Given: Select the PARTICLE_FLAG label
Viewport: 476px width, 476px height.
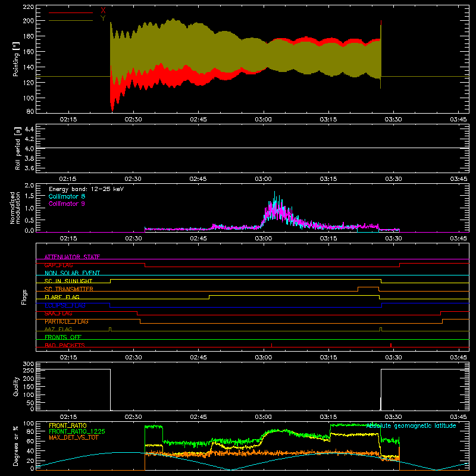Looking at the screenshot, I should click(x=67, y=321).
